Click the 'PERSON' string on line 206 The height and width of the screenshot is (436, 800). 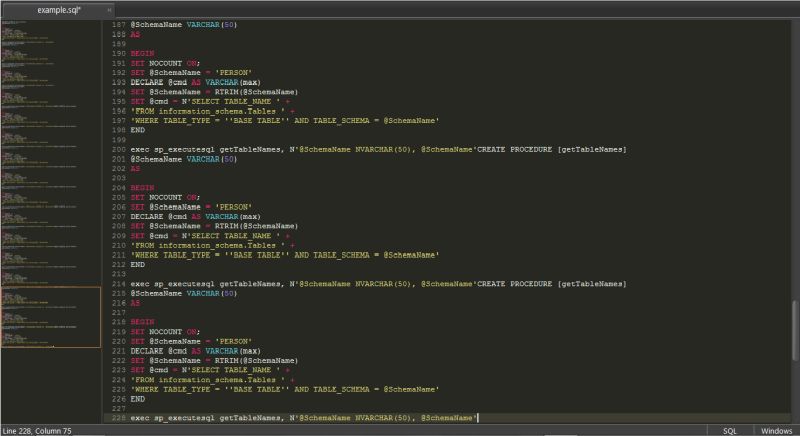coord(233,207)
